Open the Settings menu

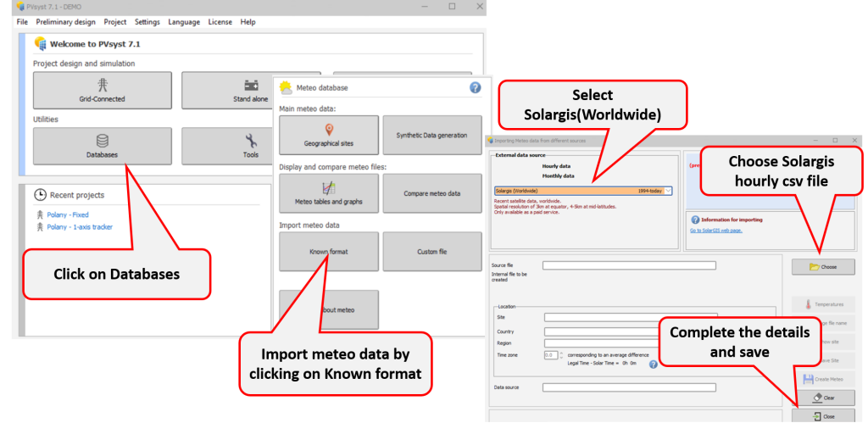coord(147,22)
